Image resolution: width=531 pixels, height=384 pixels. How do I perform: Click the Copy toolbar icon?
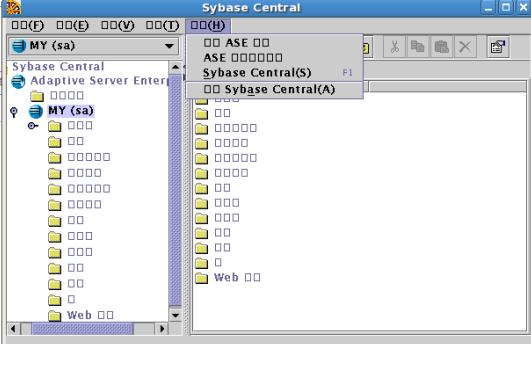pyautogui.click(x=418, y=47)
